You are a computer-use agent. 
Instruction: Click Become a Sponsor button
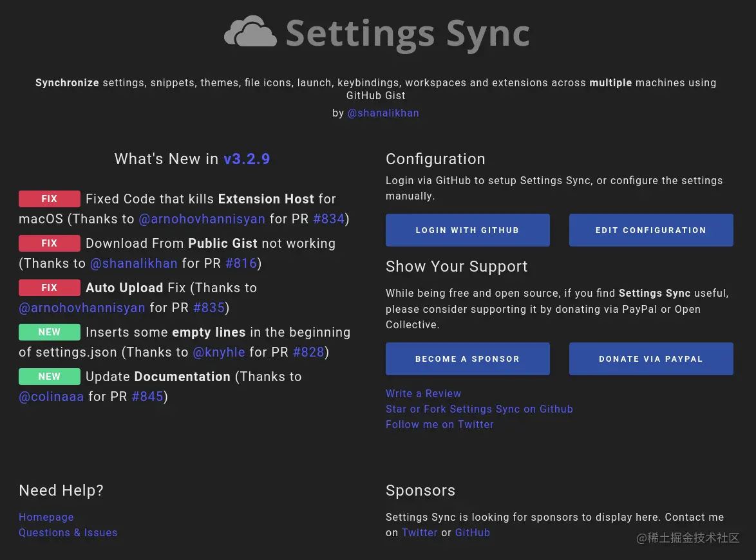pyautogui.click(x=467, y=359)
